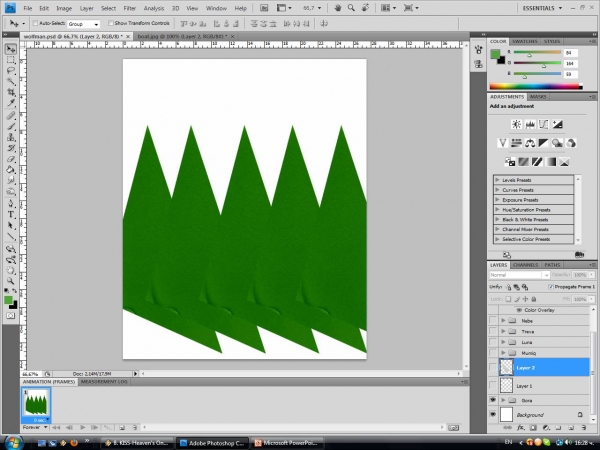Add a Brightness/Contrast adjustment

[x=516, y=124]
